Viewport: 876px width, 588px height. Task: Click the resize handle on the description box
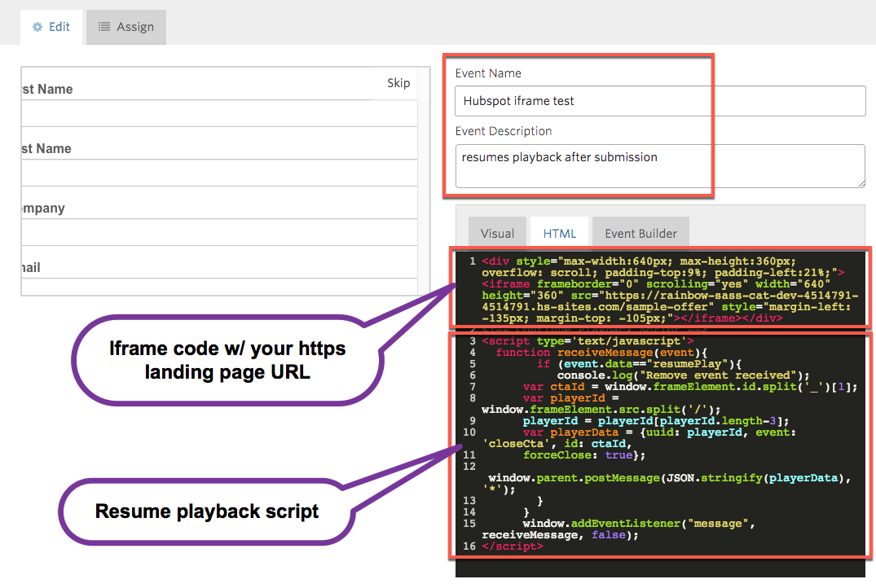click(861, 184)
